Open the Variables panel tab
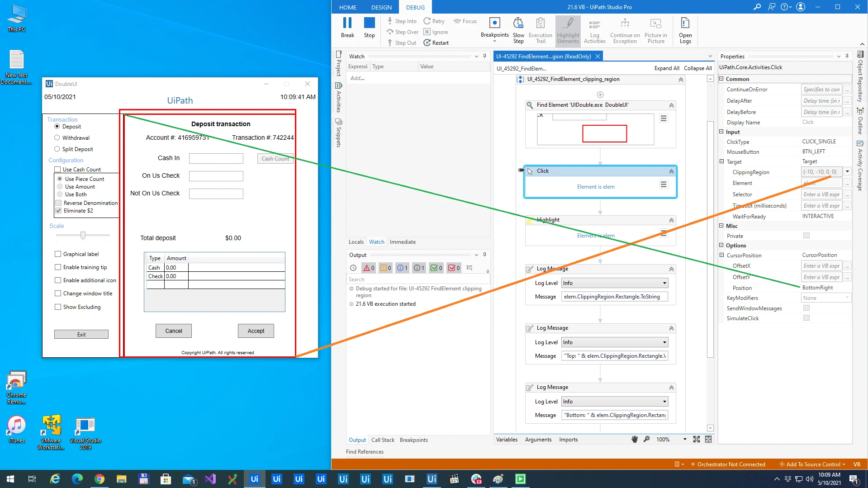 coord(507,440)
